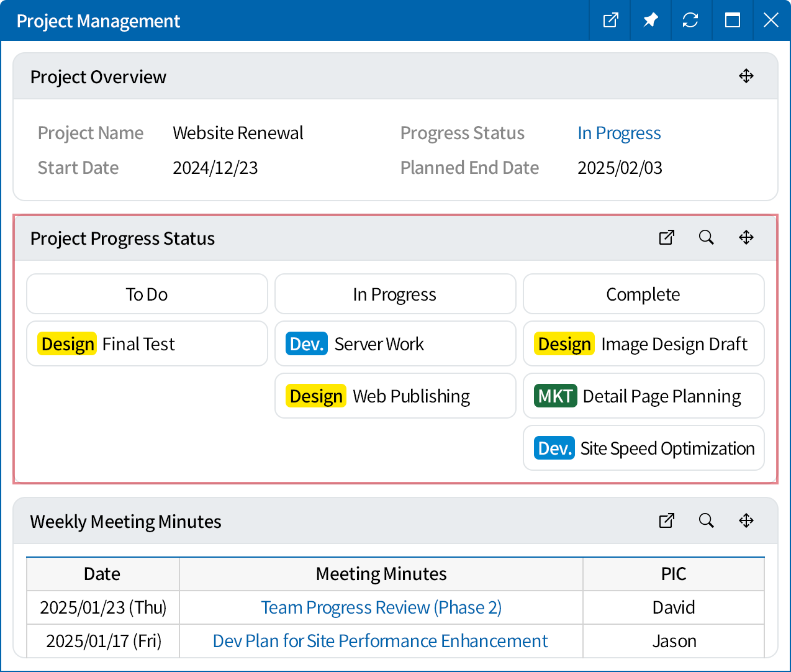This screenshot has height=672, width=791.
Task: Click the yellow Design tag on Final Test
Action: (67, 343)
